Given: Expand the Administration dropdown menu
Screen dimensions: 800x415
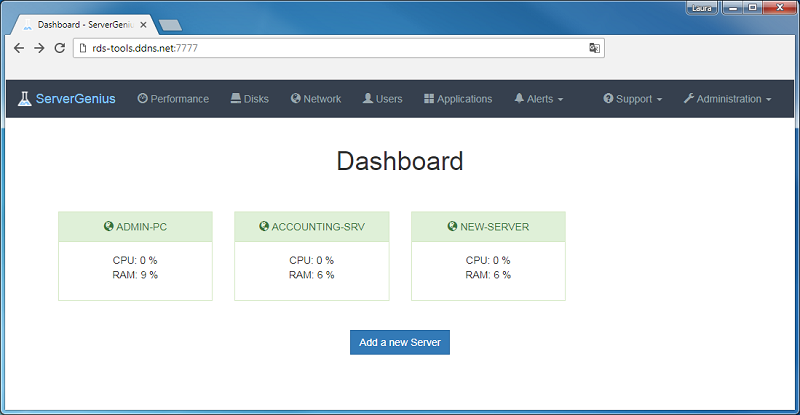Looking at the screenshot, I should [728, 99].
